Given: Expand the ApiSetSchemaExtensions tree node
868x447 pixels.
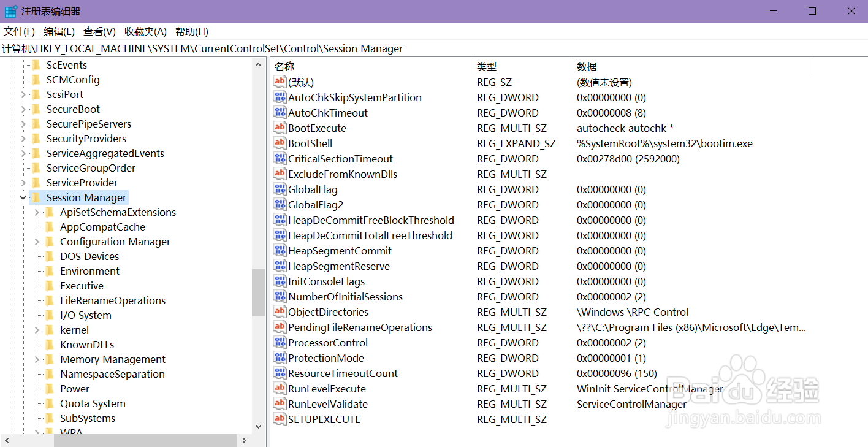Looking at the screenshot, I should point(37,212).
